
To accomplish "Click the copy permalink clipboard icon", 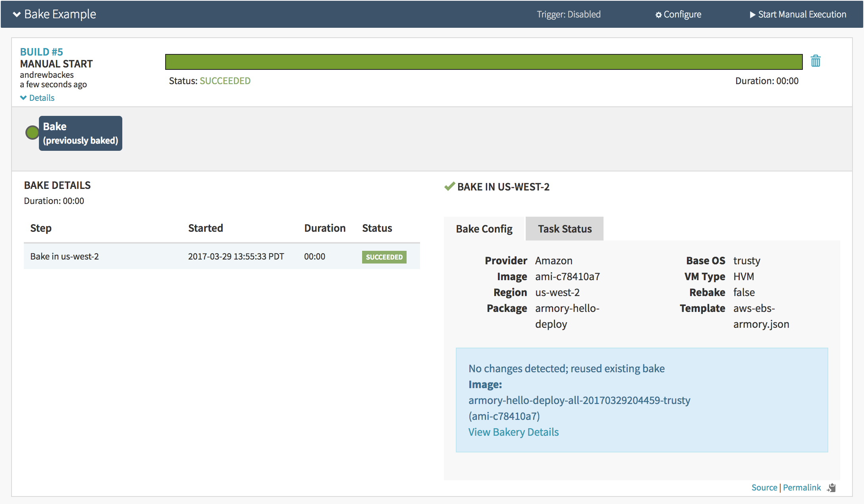I will pyautogui.click(x=831, y=488).
